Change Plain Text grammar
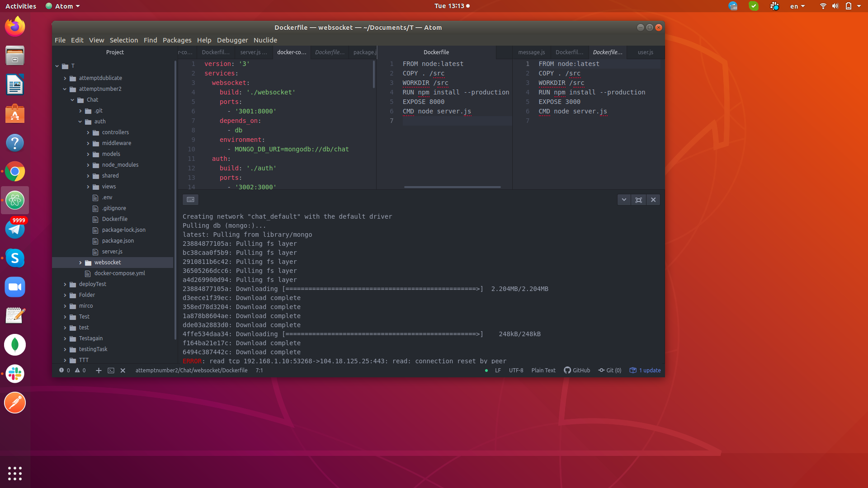The height and width of the screenshot is (488, 868). (x=543, y=371)
